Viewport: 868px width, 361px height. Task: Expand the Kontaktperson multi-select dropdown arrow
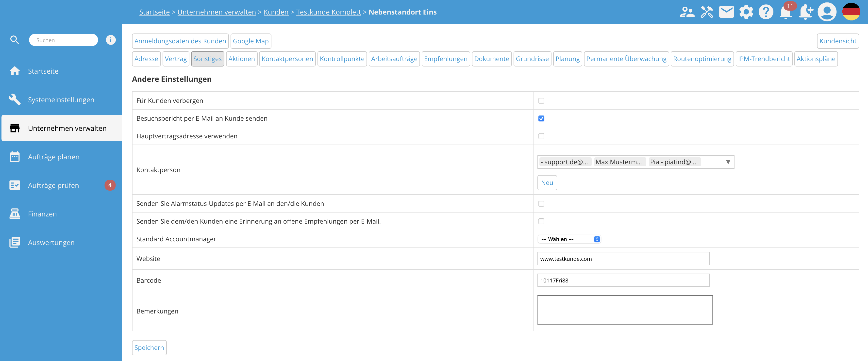pyautogui.click(x=728, y=162)
